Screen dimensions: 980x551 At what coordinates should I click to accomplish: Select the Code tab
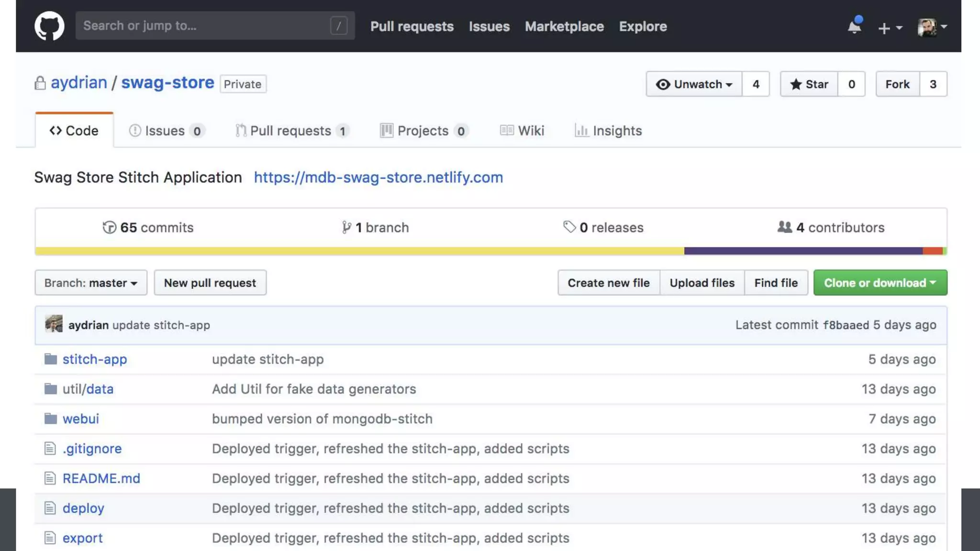tap(74, 131)
